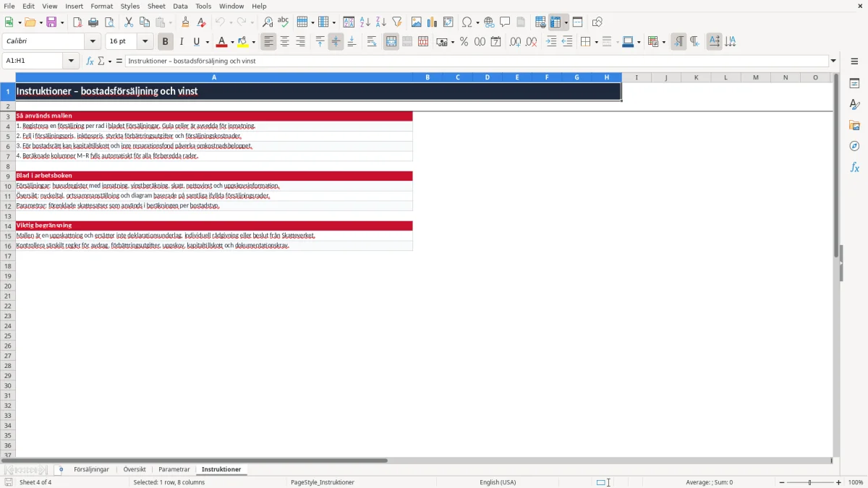Insert a comment with the speech bubble icon

click(x=505, y=22)
